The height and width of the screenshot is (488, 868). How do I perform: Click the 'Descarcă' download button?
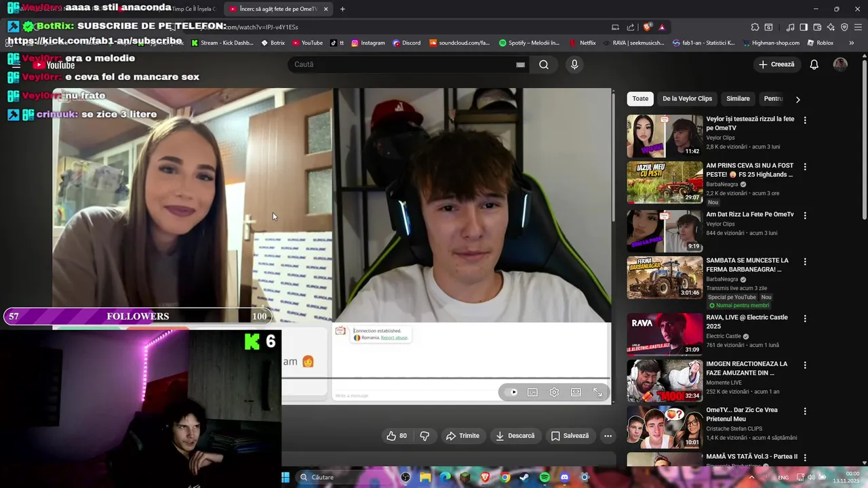[x=515, y=436]
